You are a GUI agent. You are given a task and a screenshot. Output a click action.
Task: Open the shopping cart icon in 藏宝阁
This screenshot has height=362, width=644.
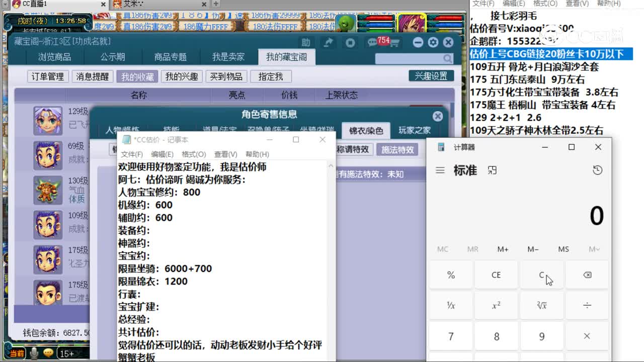[394, 43]
